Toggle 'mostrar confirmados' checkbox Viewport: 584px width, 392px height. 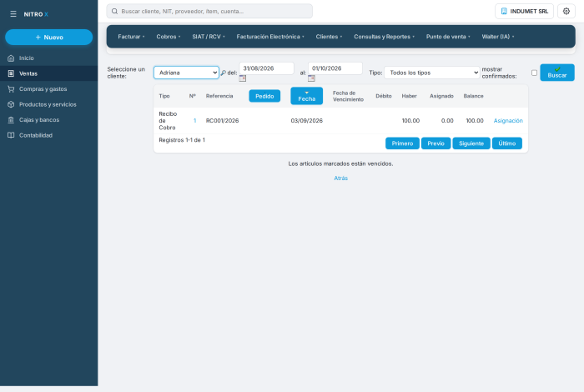(534, 73)
